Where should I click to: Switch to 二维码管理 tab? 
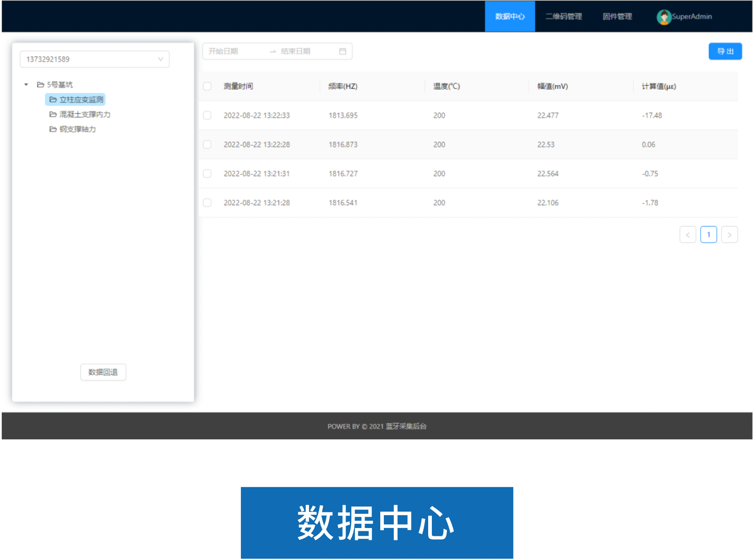click(x=563, y=16)
